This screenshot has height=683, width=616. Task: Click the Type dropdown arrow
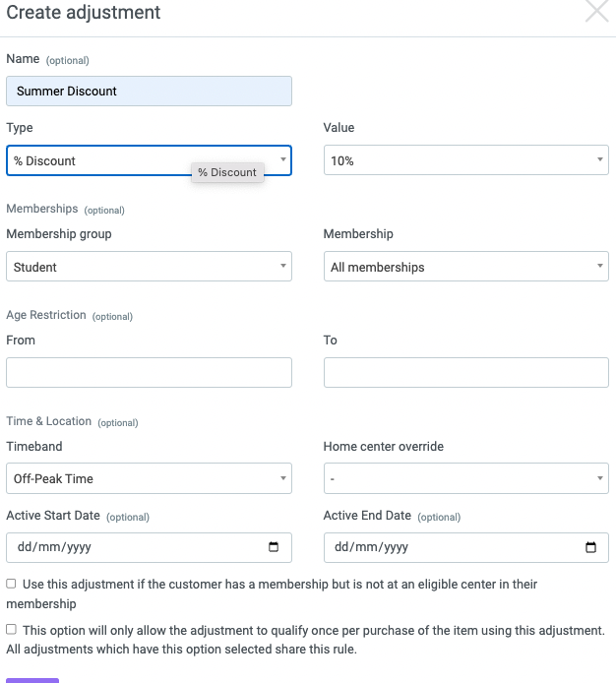point(283,159)
